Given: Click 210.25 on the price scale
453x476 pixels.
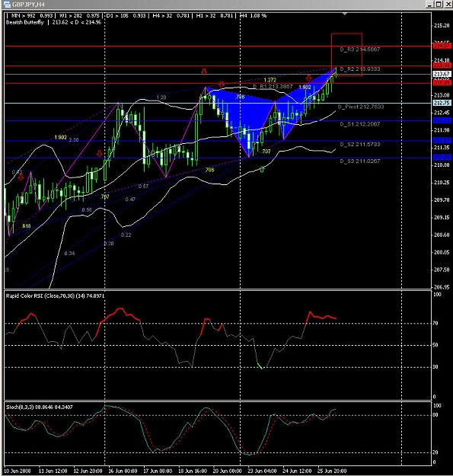Looking at the screenshot, I should coord(442,183).
